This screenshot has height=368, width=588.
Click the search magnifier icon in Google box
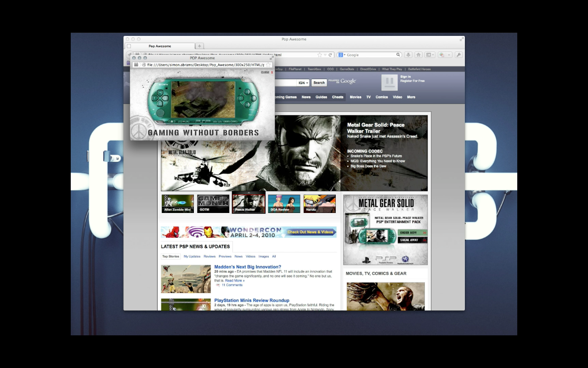(398, 55)
